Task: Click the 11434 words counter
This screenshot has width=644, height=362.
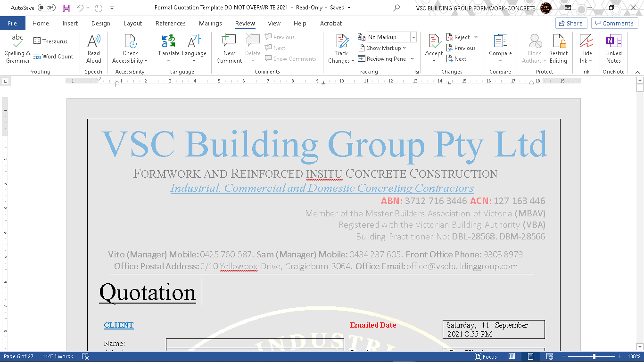Action: click(58, 356)
